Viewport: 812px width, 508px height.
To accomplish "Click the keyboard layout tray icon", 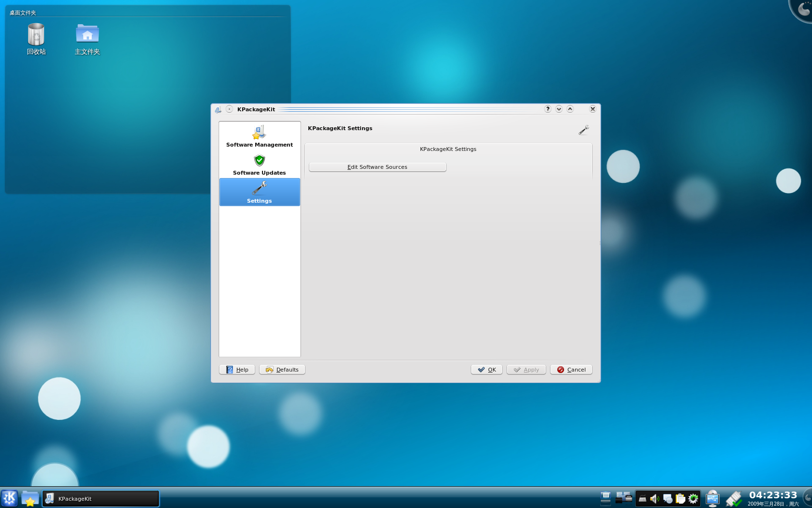I will 642,499.
